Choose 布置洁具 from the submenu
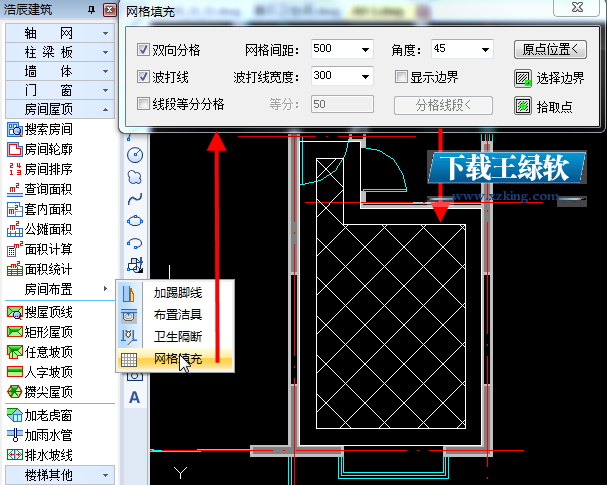 click(x=176, y=315)
